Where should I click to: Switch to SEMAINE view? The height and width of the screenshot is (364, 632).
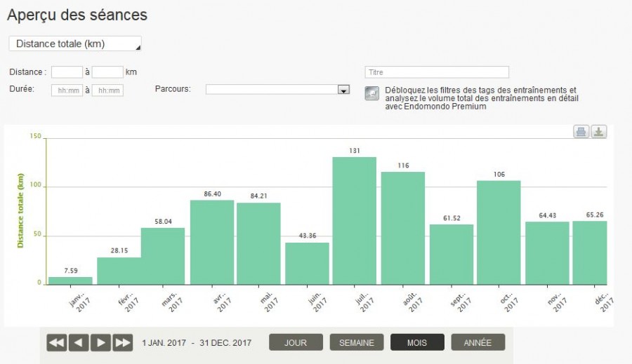pos(357,342)
